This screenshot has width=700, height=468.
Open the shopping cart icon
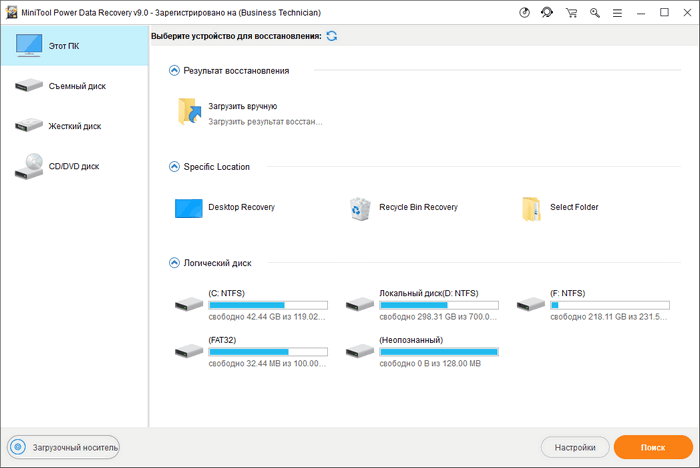click(x=571, y=13)
